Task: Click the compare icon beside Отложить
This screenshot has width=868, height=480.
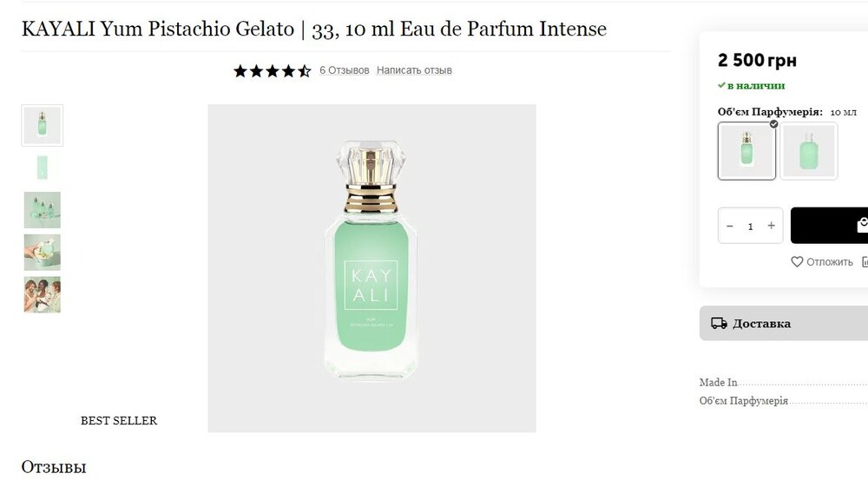Action: coord(865,262)
